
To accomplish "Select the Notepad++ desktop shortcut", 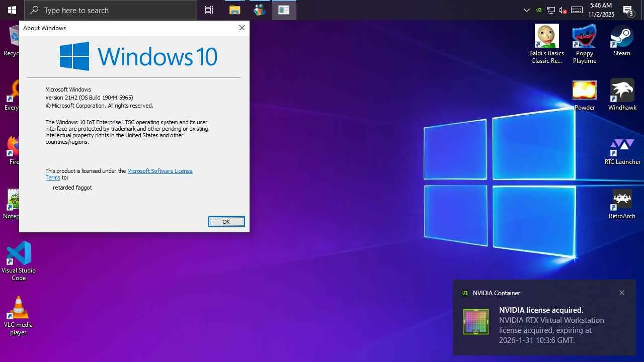I will tap(12, 204).
